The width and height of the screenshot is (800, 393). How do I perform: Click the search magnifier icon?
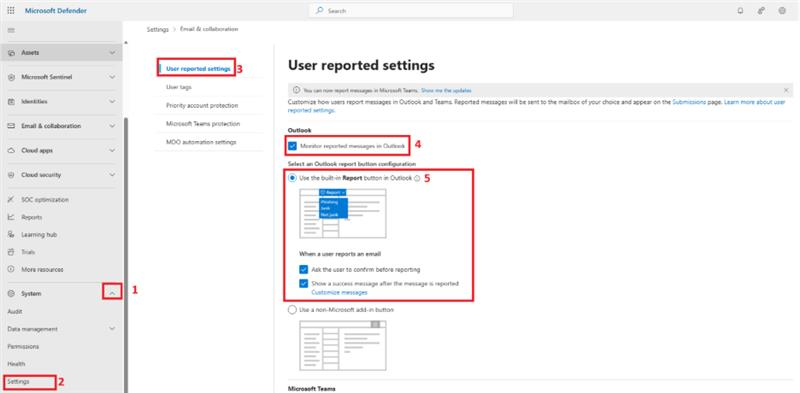pos(320,10)
